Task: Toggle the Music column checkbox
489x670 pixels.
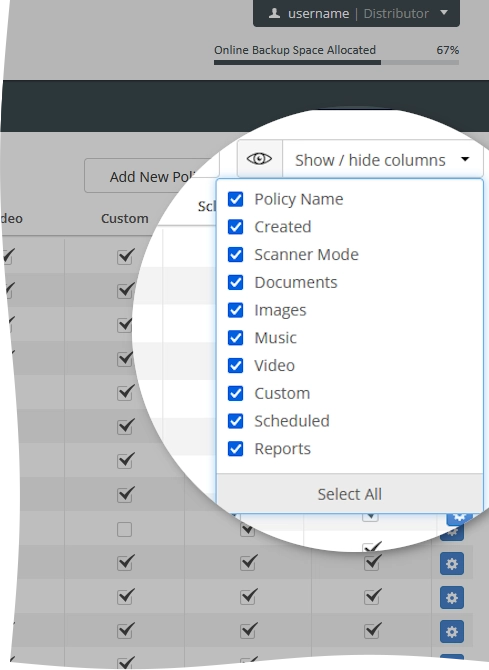Action: click(x=236, y=338)
